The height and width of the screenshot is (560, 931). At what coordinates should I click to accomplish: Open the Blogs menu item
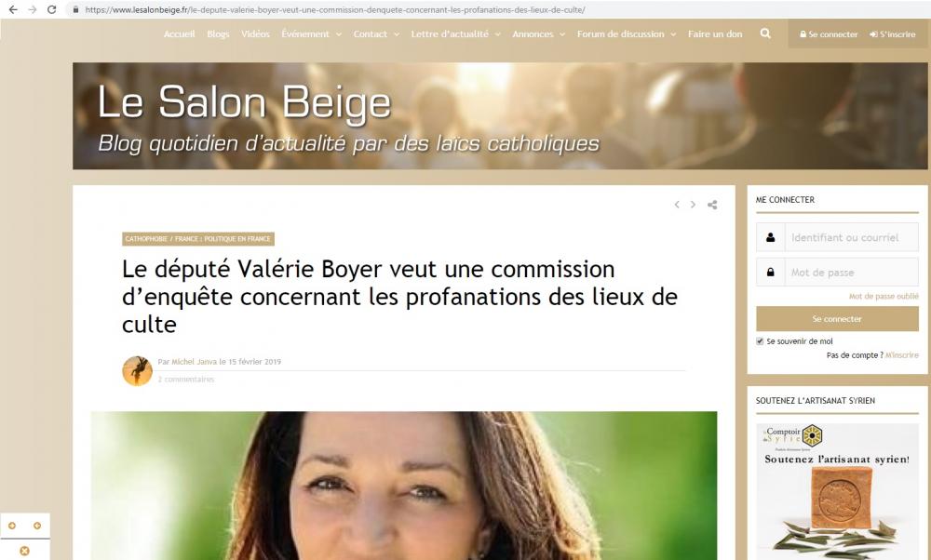click(x=218, y=33)
